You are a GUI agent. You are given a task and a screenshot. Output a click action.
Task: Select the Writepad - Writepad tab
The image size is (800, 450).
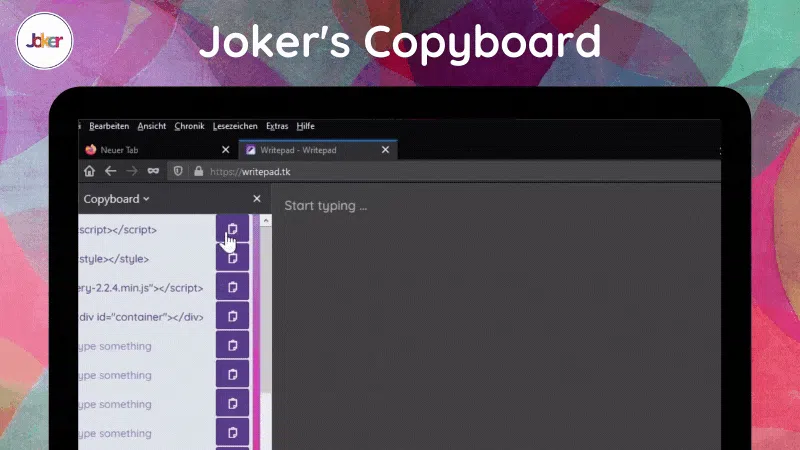318,150
